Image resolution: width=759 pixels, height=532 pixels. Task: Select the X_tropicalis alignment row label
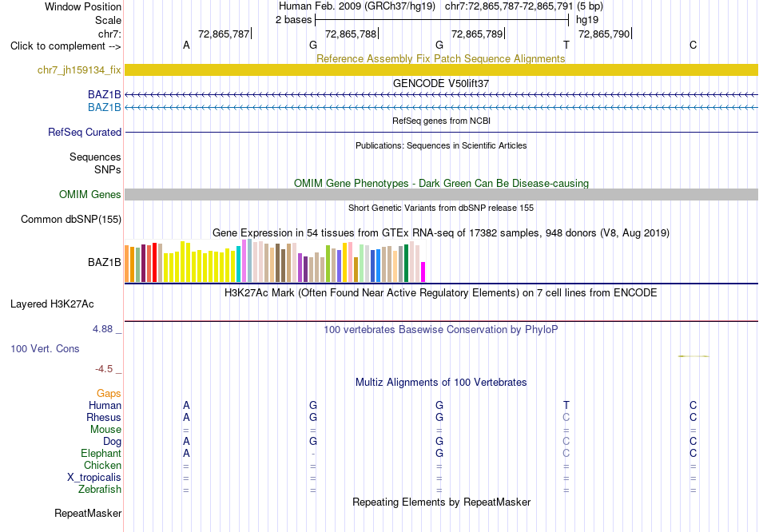point(94,478)
